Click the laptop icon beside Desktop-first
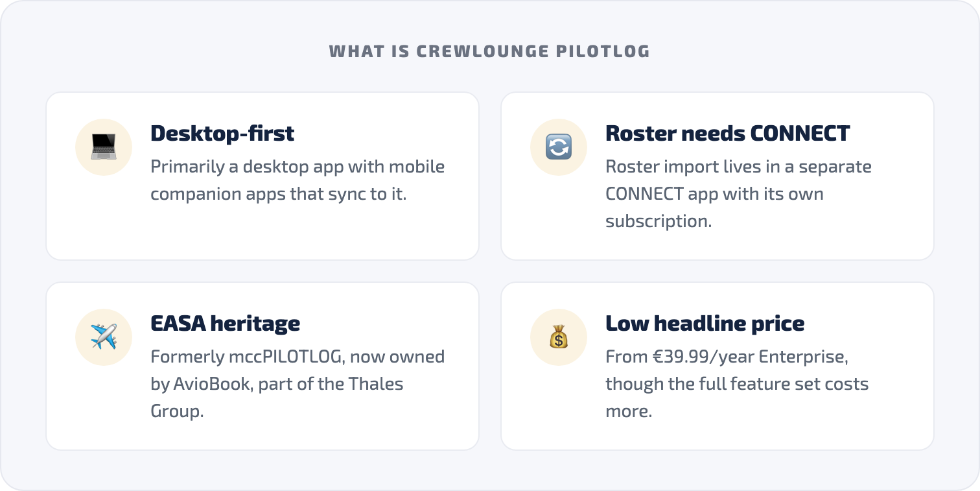The image size is (980, 491). (104, 147)
